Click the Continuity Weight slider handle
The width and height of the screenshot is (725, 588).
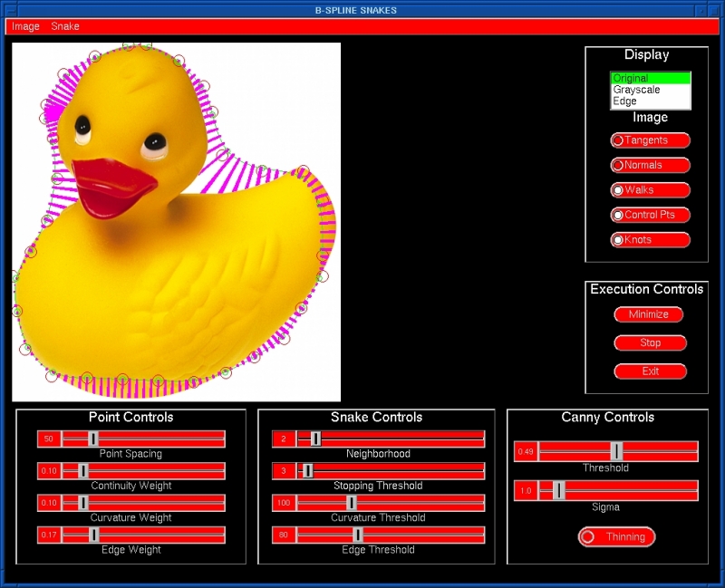click(x=82, y=471)
